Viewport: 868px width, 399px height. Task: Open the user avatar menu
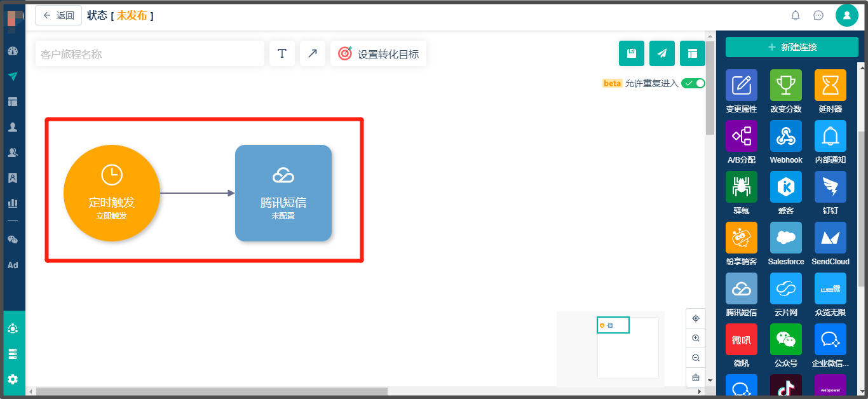[847, 15]
